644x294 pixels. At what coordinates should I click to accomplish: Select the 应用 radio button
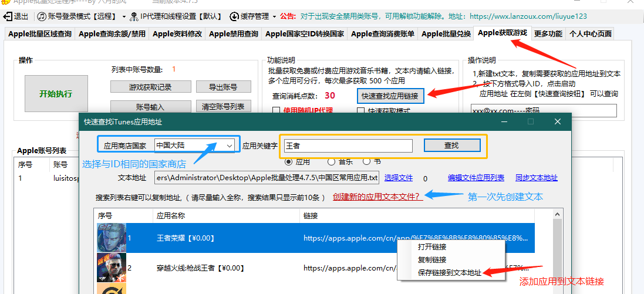288,161
